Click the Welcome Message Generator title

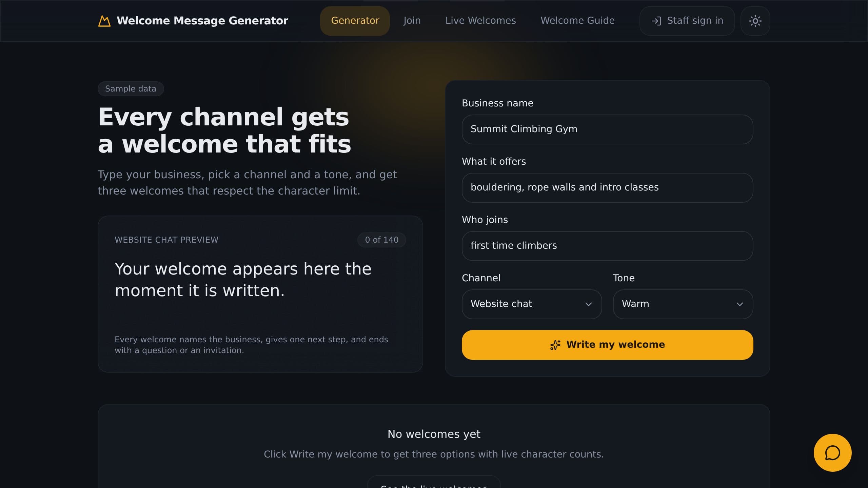click(202, 21)
